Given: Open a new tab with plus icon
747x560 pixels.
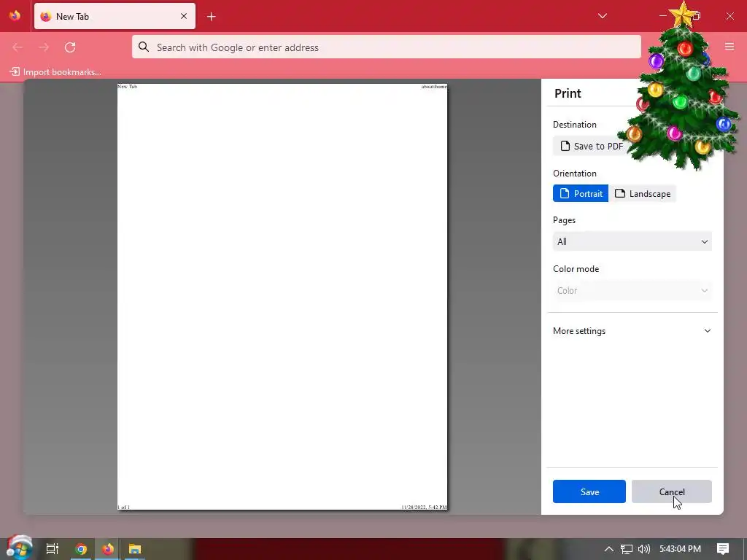Looking at the screenshot, I should click(x=212, y=17).
